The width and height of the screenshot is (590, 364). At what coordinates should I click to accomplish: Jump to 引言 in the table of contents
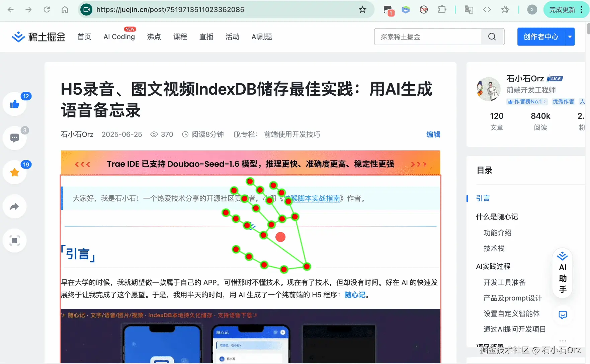[x=483, y=198]
